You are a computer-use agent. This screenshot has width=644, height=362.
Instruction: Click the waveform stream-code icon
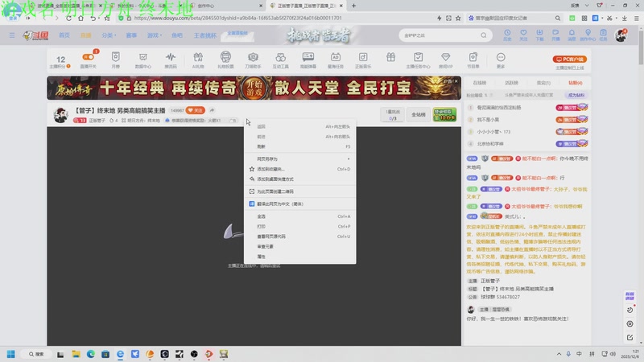[171, 57]
